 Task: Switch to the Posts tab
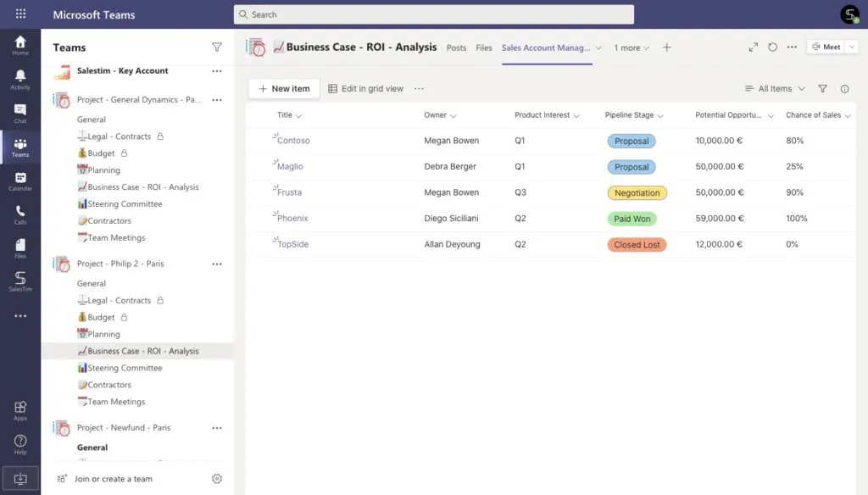tap(456, 47)
